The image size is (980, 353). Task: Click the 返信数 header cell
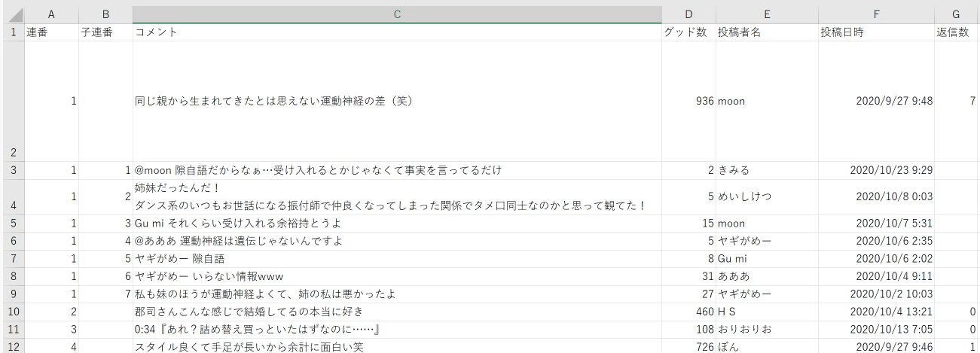[957, 32]
